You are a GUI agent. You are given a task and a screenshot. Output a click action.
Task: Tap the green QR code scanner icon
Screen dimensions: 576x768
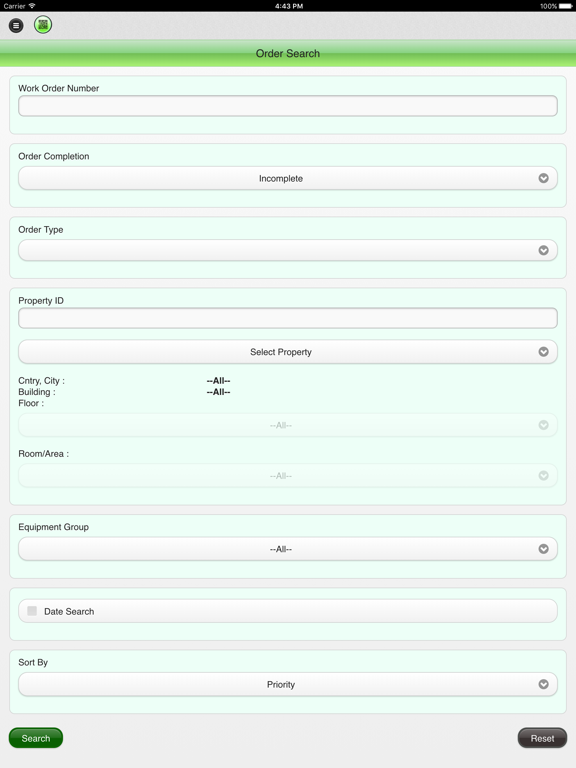pos(43,24)
